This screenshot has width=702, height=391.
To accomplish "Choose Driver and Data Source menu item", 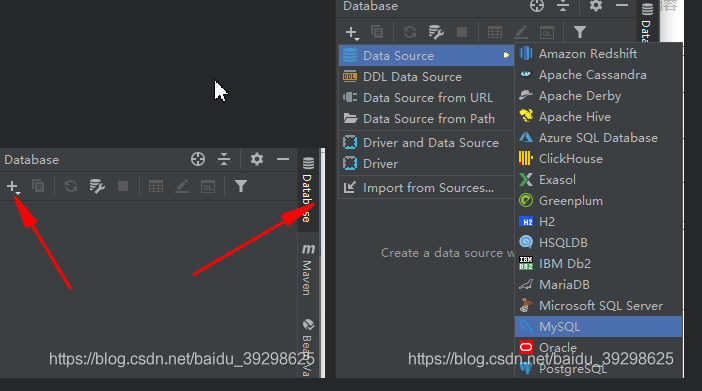I will [426, 142].
